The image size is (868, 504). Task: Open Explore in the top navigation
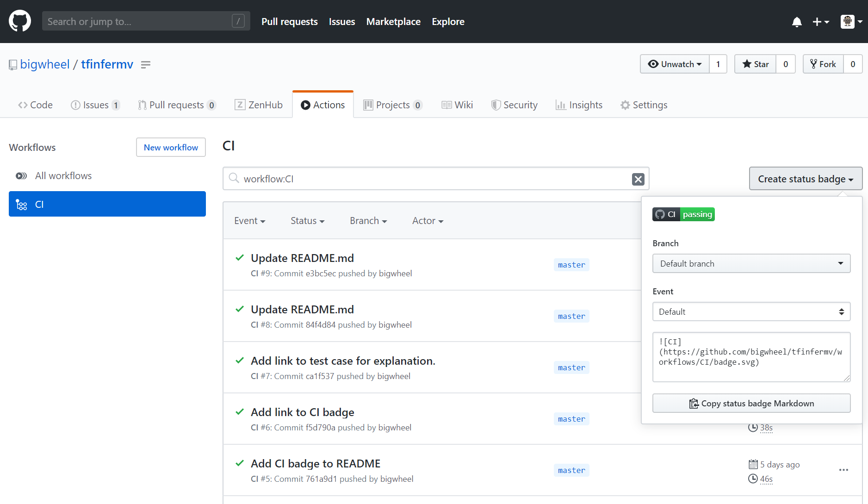[x=448, y=22]
